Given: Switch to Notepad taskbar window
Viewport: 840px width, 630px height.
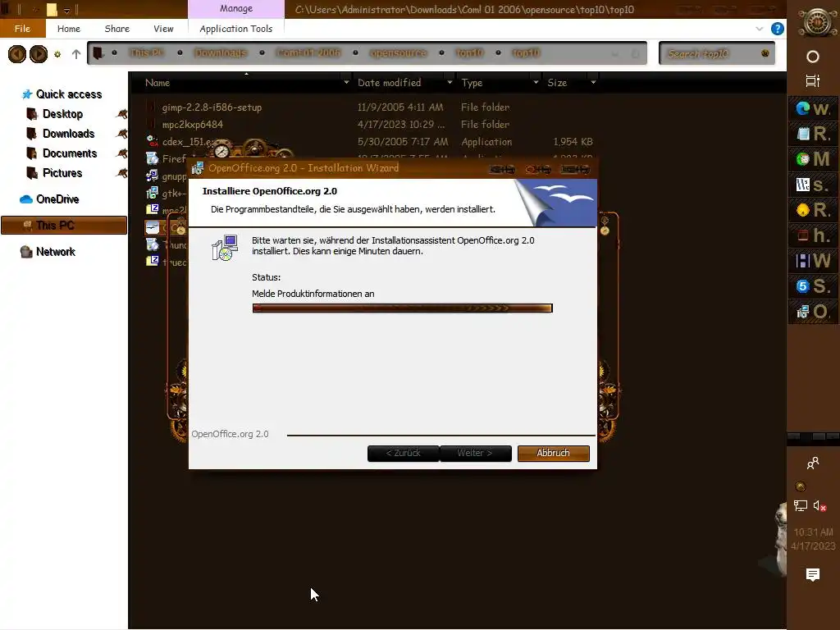Looking at the screenshot, I should [x=813, y=134].
